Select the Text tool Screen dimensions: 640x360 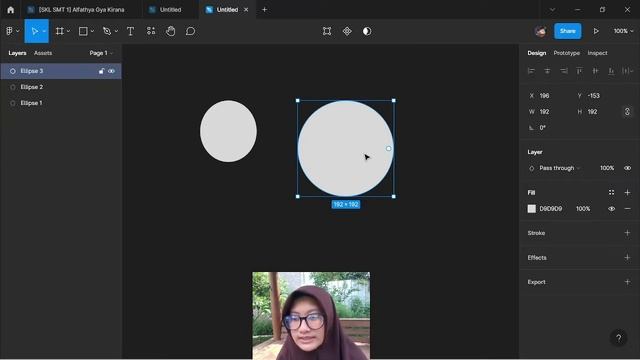131,31
